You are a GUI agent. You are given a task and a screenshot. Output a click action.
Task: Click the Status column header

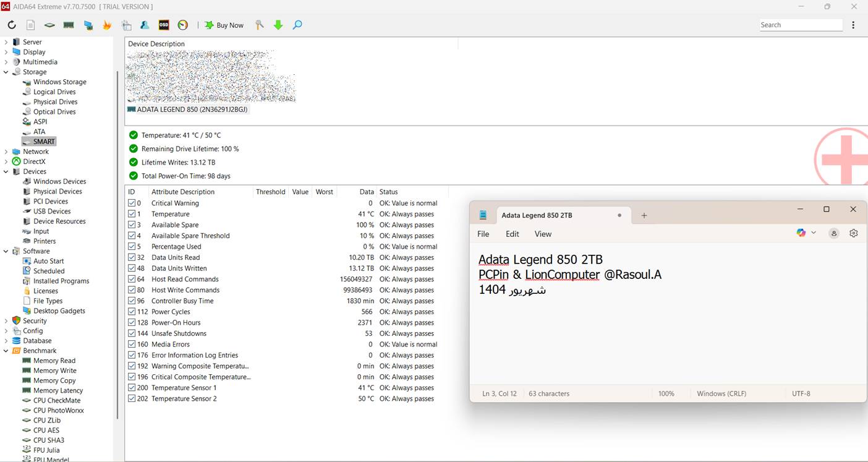[389, 192]
